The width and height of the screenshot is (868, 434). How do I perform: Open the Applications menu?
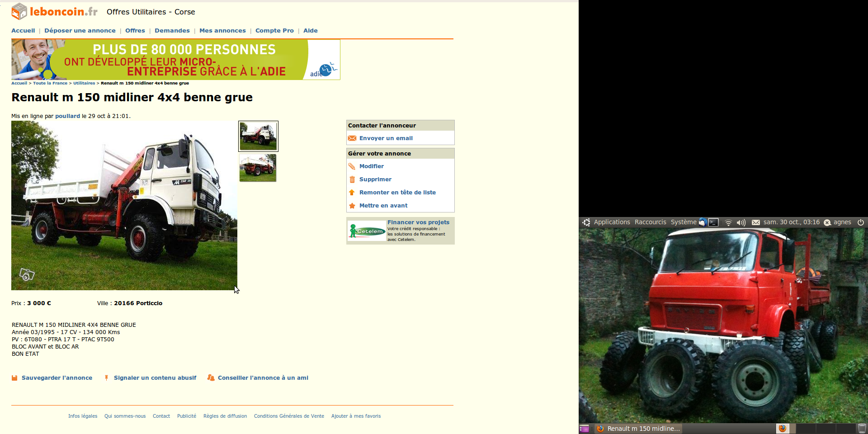pyautogui.click(x=611, y=222)
